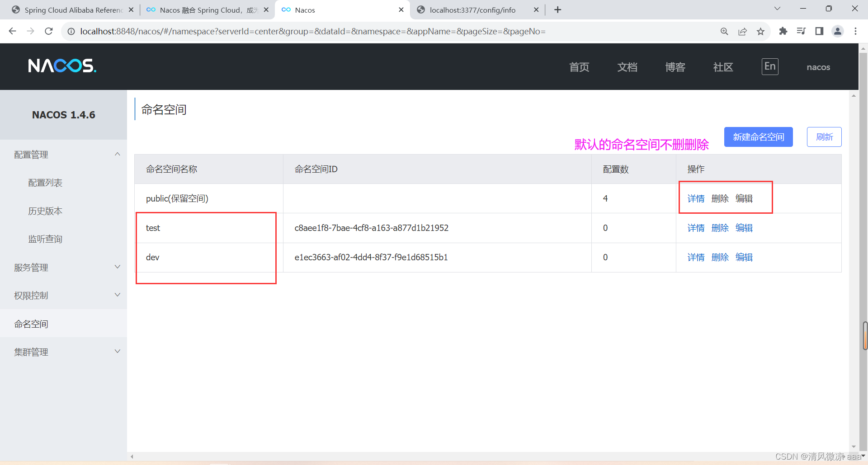This screenshot has width=868, height=465.
Task: Click the browser forward arrow
Action: pos(30,31)
